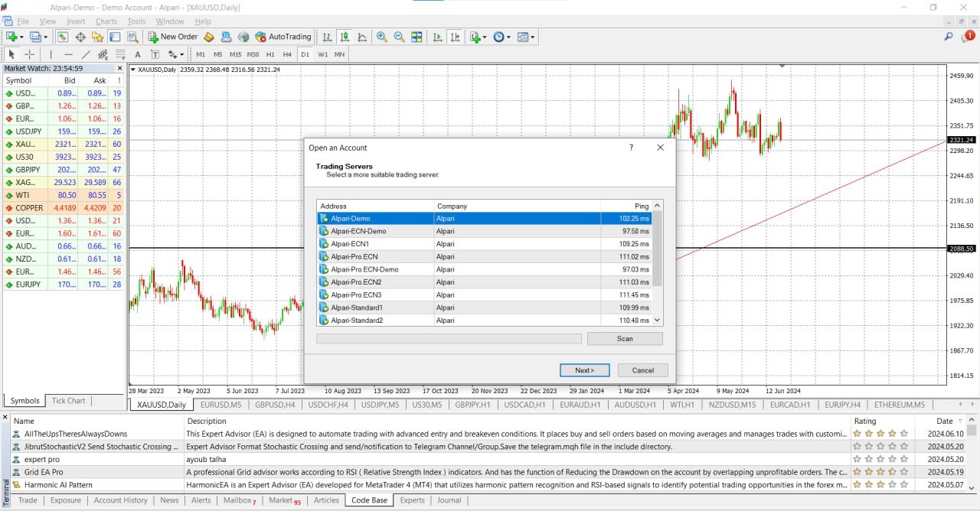This screenshot has height=511, width=980.
Task: Open the profiles icon in toolbar
Action: pyautogui.click(x=38, y=37)
